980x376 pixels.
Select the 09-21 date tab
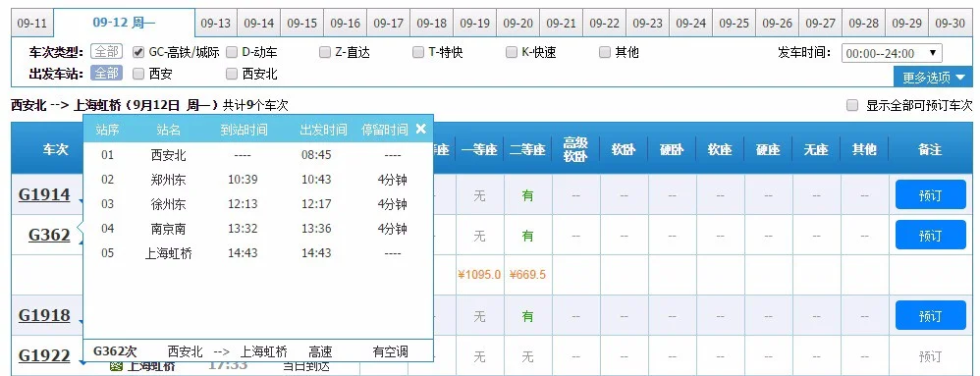[x=561, y=24]
